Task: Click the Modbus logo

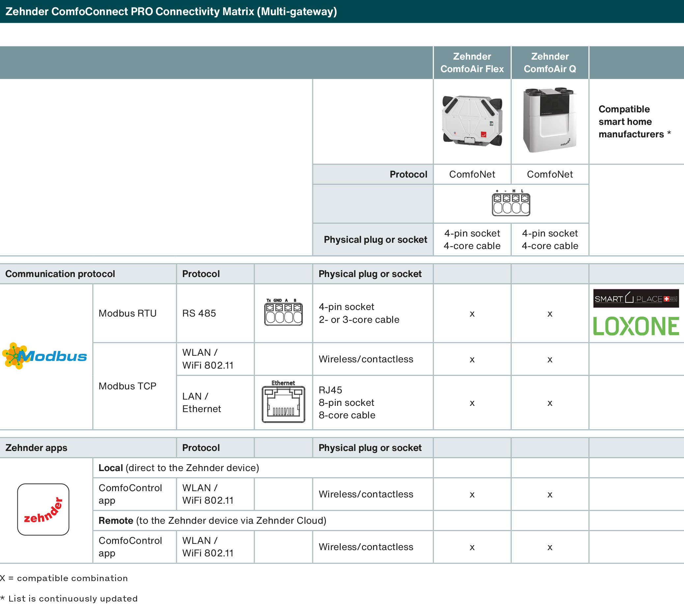Action: (x=45, y=356)
